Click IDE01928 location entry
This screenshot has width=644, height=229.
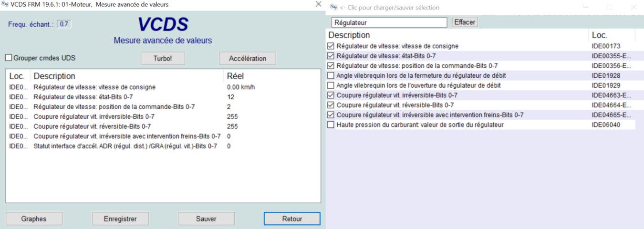click(x=606, y=75)
